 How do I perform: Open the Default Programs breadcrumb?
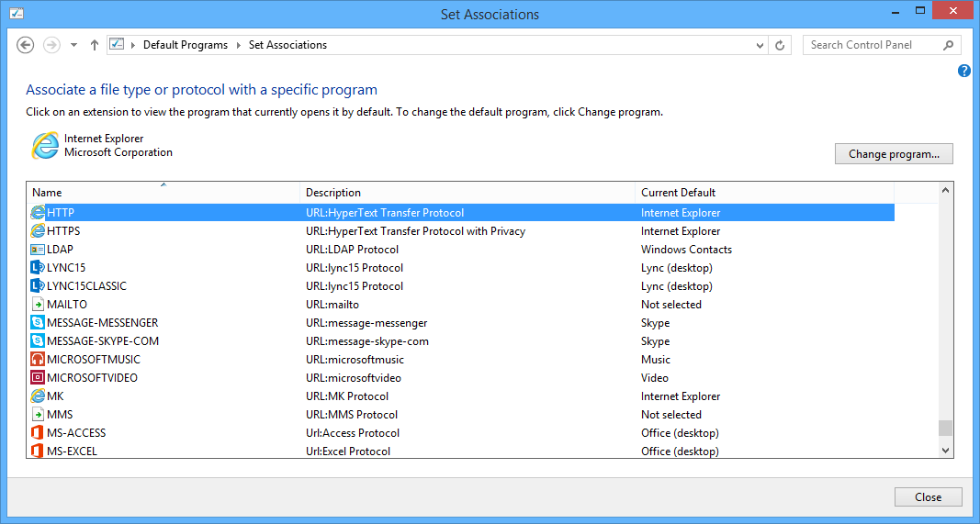tap(186, 45)
